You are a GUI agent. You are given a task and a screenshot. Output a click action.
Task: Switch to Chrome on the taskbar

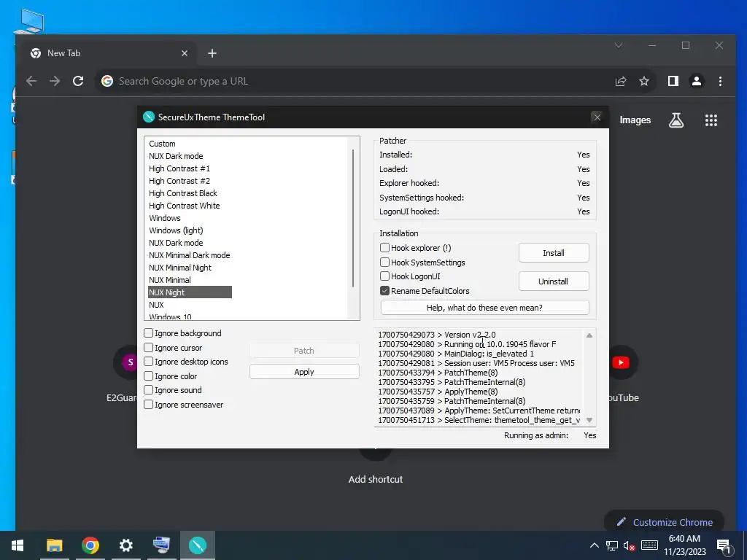click(x=90, y=545)
